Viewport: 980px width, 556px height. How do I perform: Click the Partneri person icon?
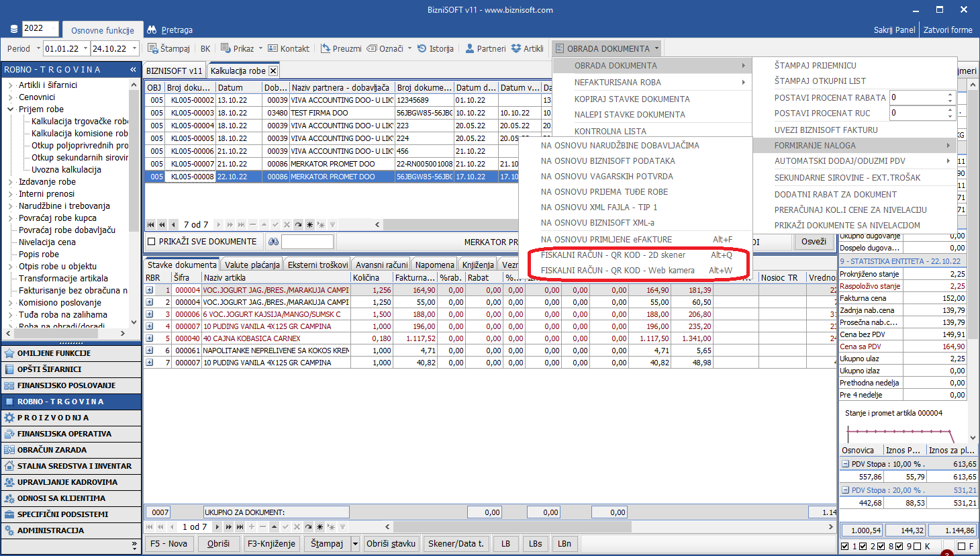pos(470,48)
